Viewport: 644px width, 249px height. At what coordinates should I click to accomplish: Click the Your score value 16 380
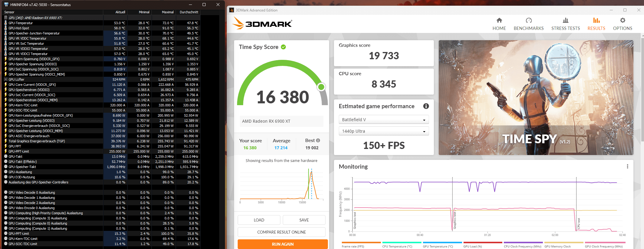pyautogui.click(x=250, y=148)
